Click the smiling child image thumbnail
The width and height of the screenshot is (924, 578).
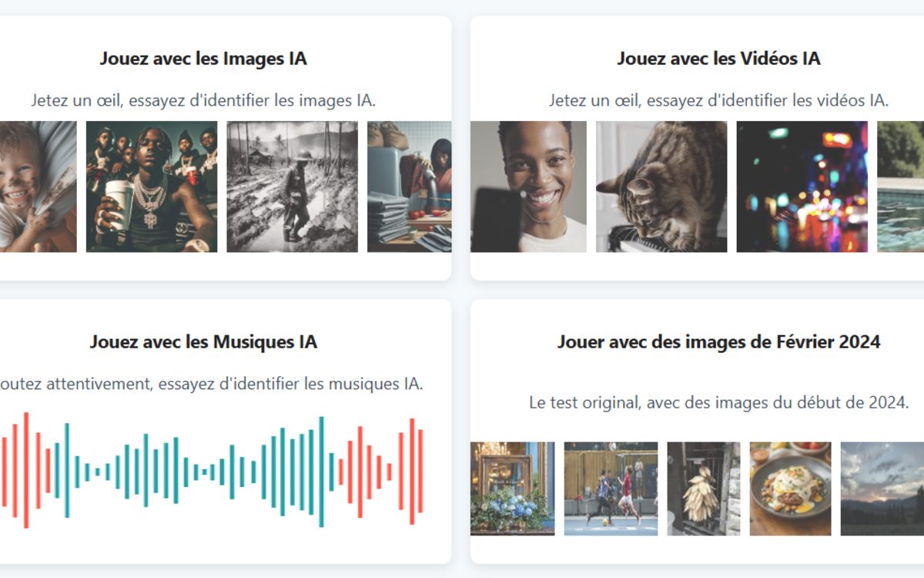click(37, 187)
